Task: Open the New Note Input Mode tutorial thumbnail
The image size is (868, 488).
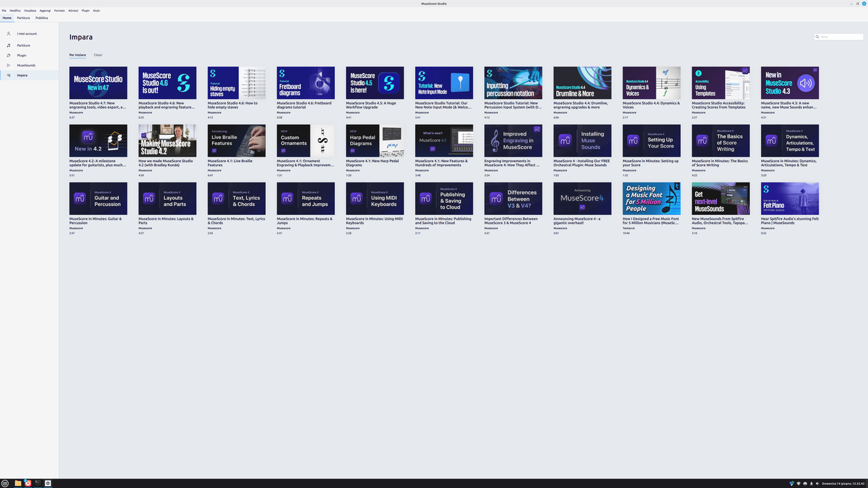Action: 444,83
